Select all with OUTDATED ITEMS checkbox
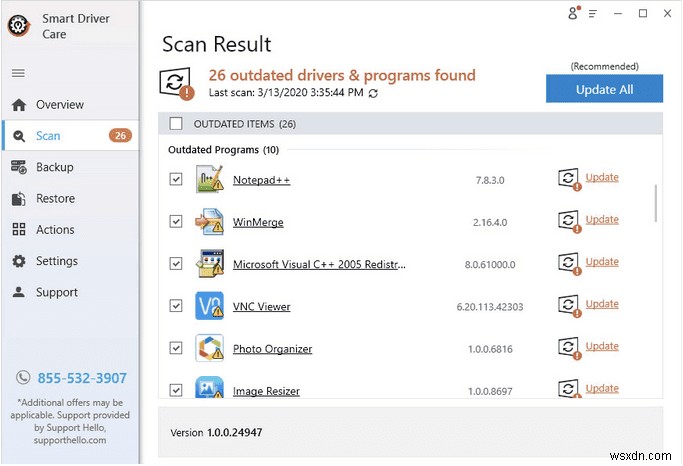Screen dimensions: 683x466 [176, 124]
